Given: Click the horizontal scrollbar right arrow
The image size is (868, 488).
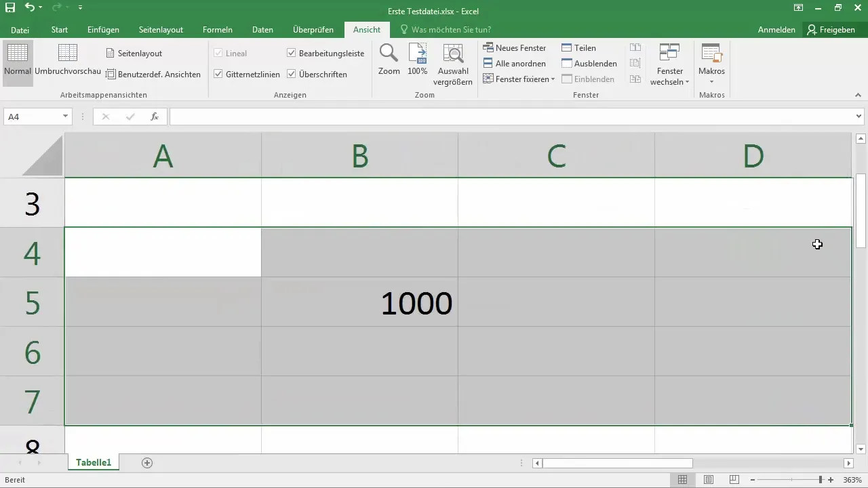Looking at the screenshot, I should coord(848,464).
